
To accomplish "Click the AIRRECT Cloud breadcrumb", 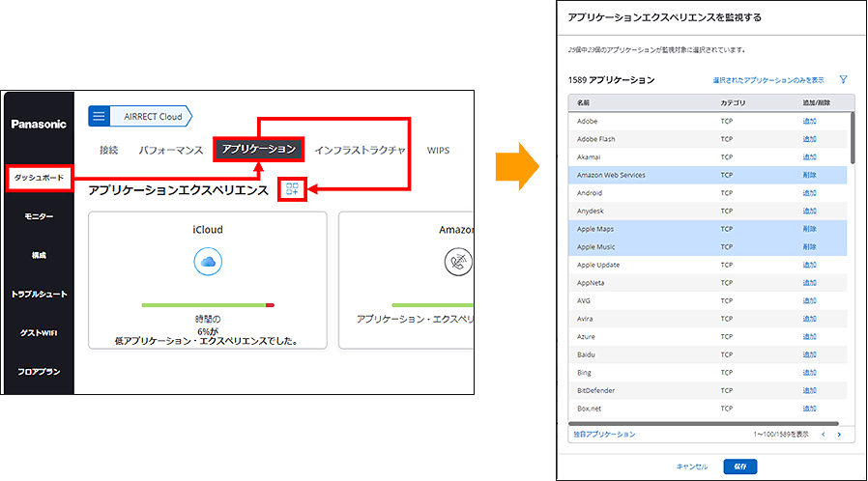I will coord(153,116).
